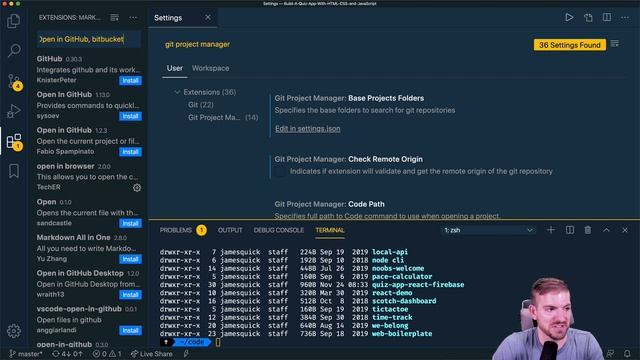The height and width of the screenshot is (360, 640).
Task: Close the terminal panel
Action: click(625, 230)
